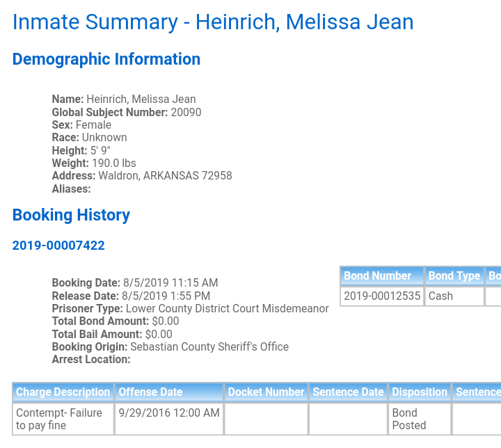Screen dimensions: 501x448
Task: Click the Inmate Summary page title
Action: [213, 22]
